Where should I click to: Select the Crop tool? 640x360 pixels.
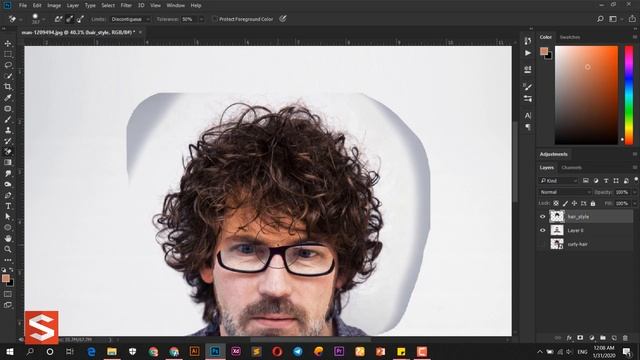[x=8, y=87]
